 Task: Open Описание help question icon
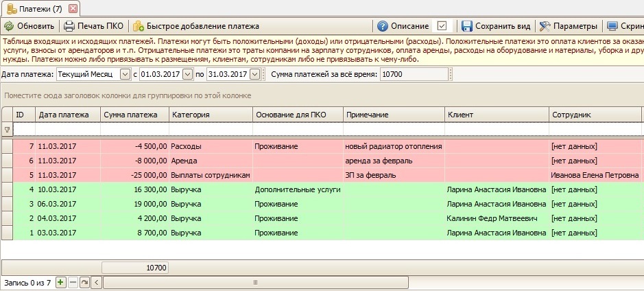pyautogui.click(x=382, y=26)
